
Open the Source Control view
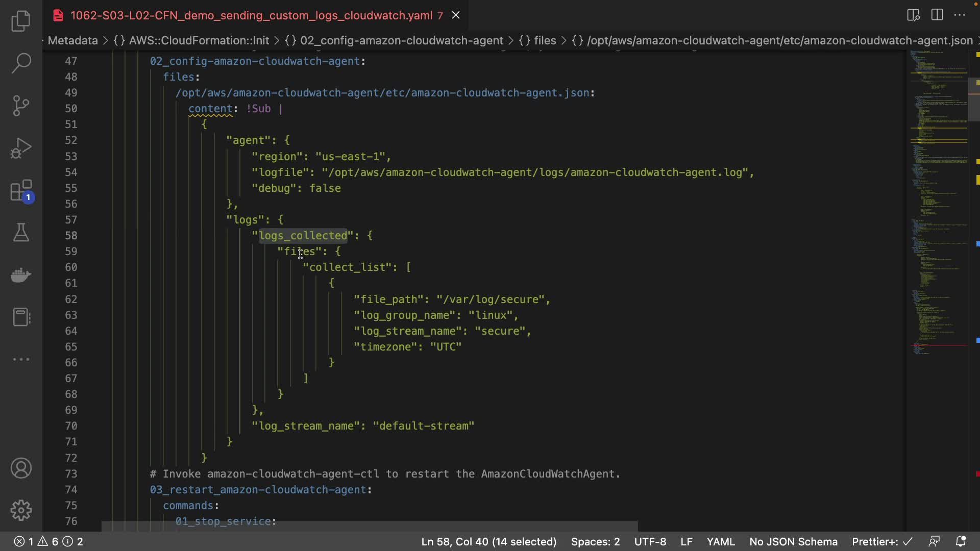click(x=21, y=106)
